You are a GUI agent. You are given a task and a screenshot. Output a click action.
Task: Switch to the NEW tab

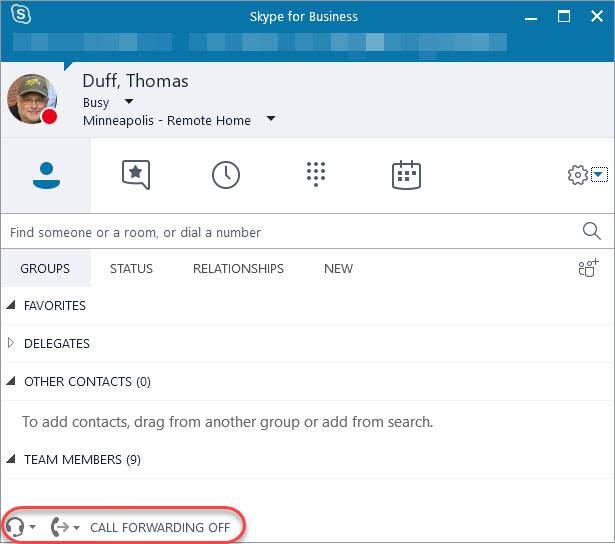pyautogui.click(x=338, y=269)
